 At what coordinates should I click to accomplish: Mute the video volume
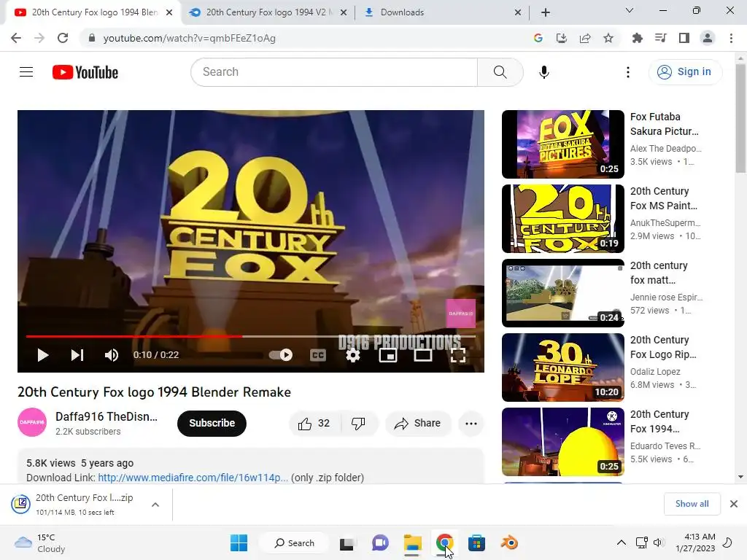[x=112, y=355]
